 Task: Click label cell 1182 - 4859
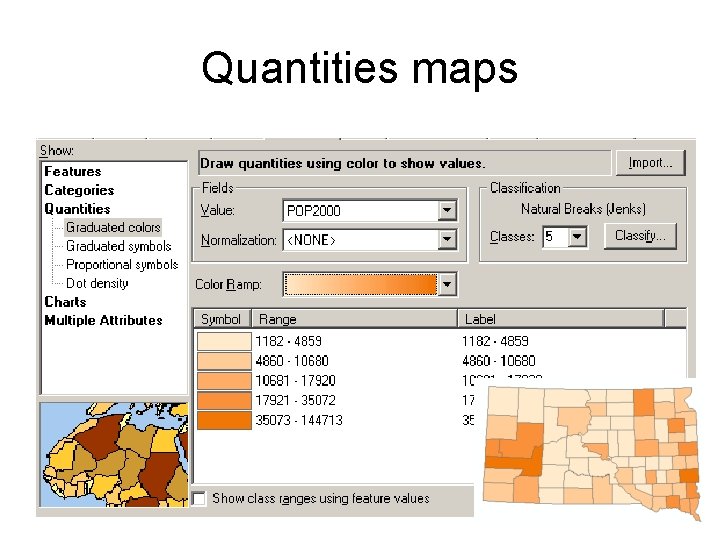[495, 341]
